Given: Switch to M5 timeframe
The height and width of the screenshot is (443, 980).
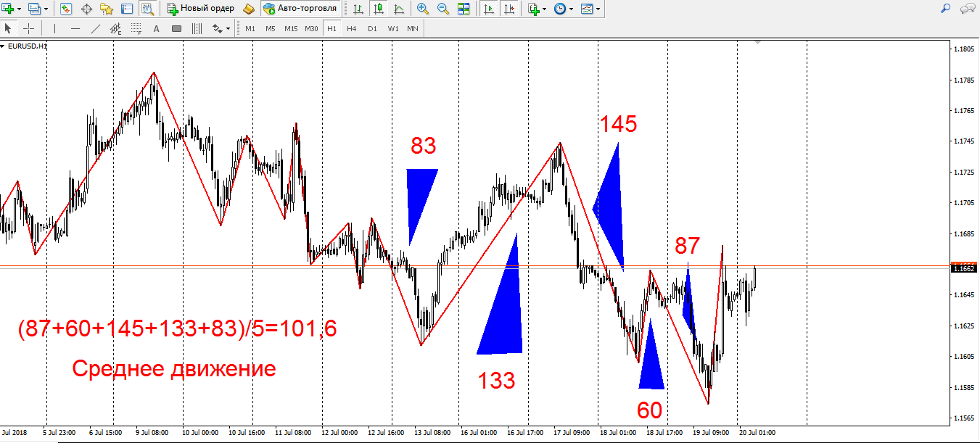Looking at the screenshot, I should click(271, 28).
